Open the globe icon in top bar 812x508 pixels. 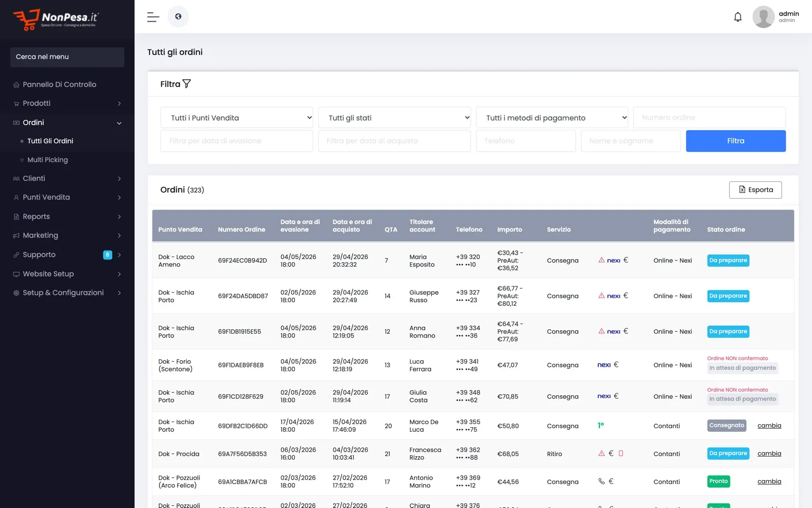tap(178, 17)
